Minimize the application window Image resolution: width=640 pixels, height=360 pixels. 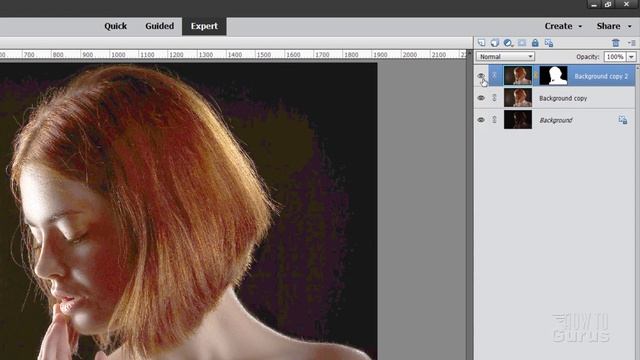594,4
